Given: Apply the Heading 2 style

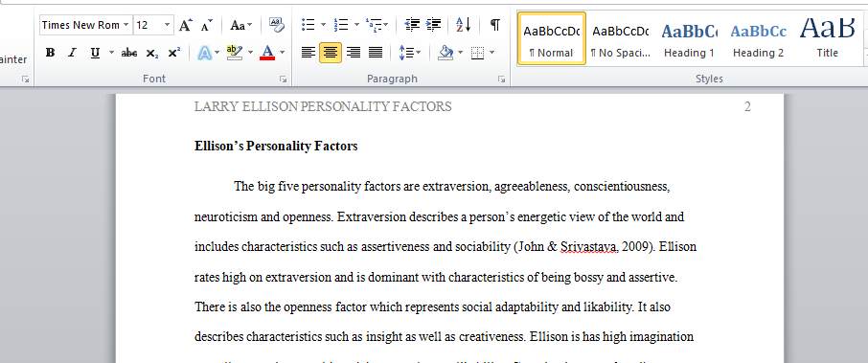Looking at the screenshot, I should (x=759, y=38).
